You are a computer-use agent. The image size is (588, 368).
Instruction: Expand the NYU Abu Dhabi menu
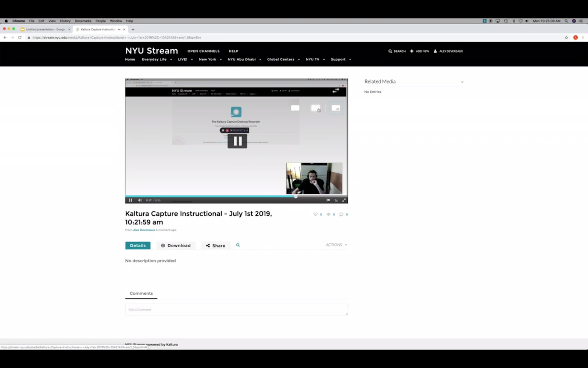[244, 59]
